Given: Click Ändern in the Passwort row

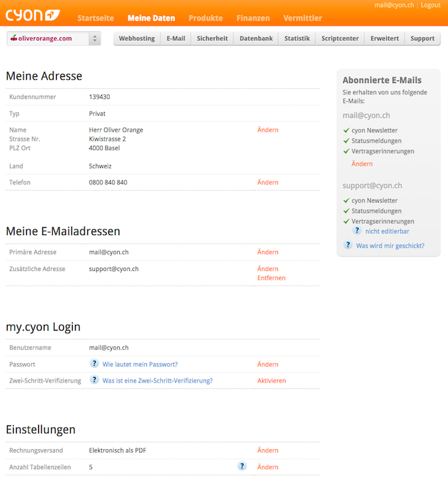Looking at the screenshot, I should click(268, 365).
